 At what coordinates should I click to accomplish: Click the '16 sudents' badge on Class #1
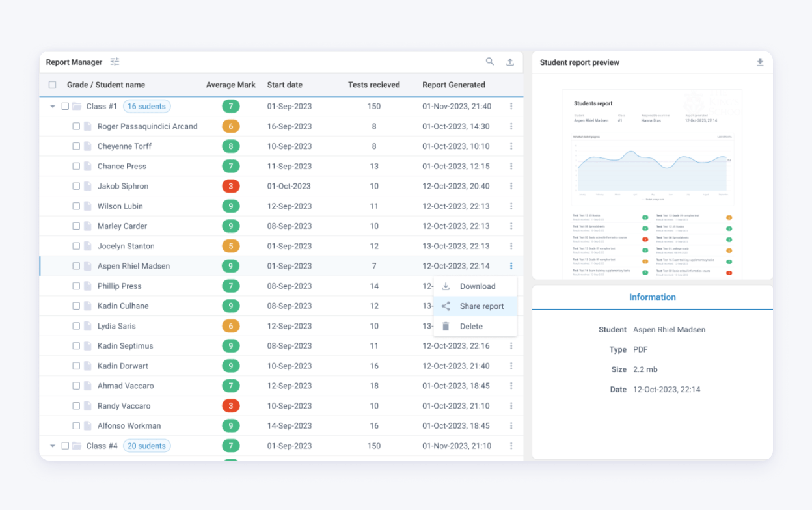(146, 106)
